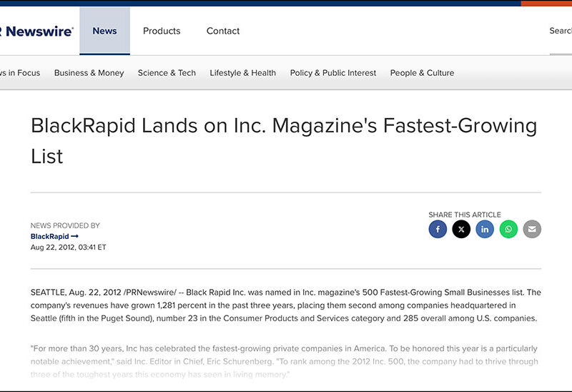572x392 pixels.
Task: Open the News tab
Action: click(104, 31)
